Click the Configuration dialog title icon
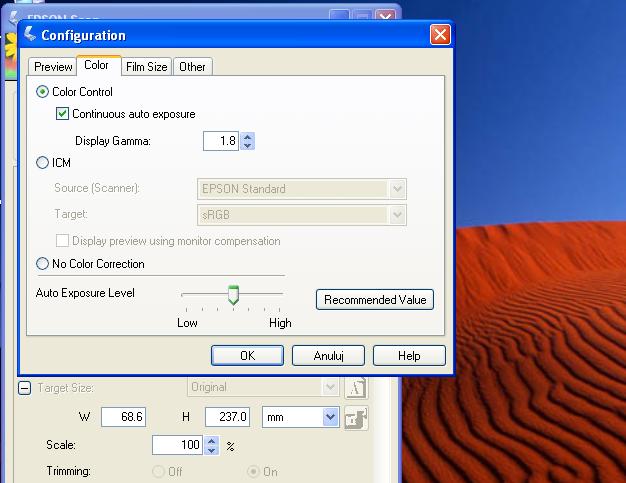 pos(30,35)
